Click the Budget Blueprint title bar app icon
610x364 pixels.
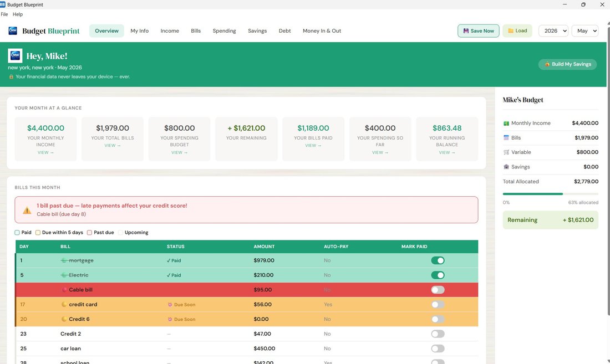point(3,4)
